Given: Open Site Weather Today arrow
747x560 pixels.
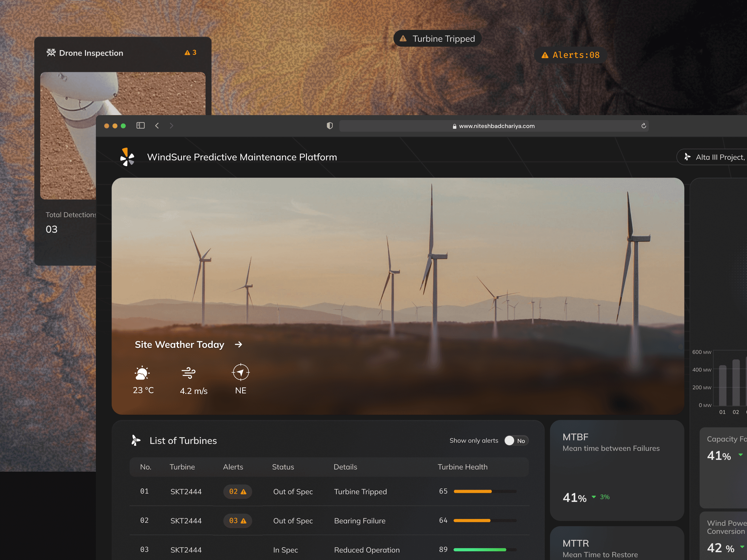Looking at the screenshot, I should 238,344.
